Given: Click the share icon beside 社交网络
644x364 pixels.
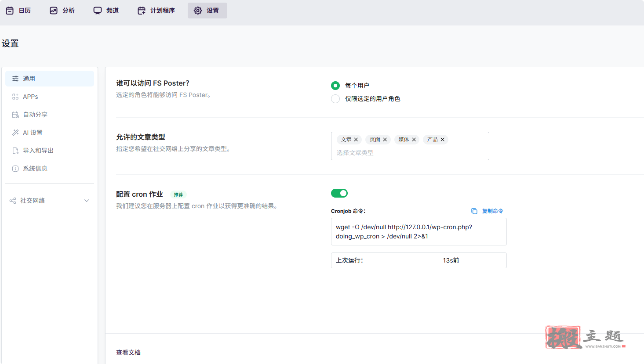Looking at the screenshot, I should (13, 201).
